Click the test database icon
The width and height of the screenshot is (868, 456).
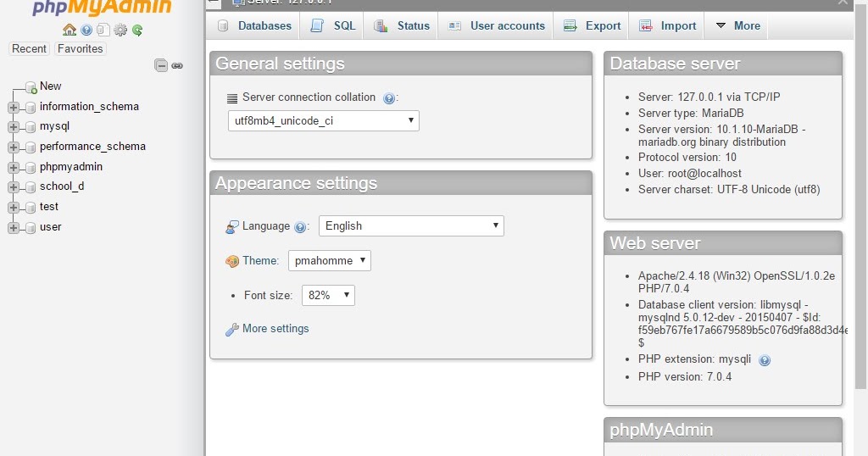(31, 208)
